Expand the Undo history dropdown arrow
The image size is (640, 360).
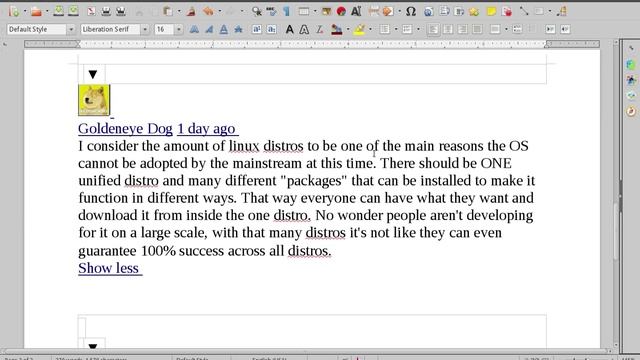(220, 11)
